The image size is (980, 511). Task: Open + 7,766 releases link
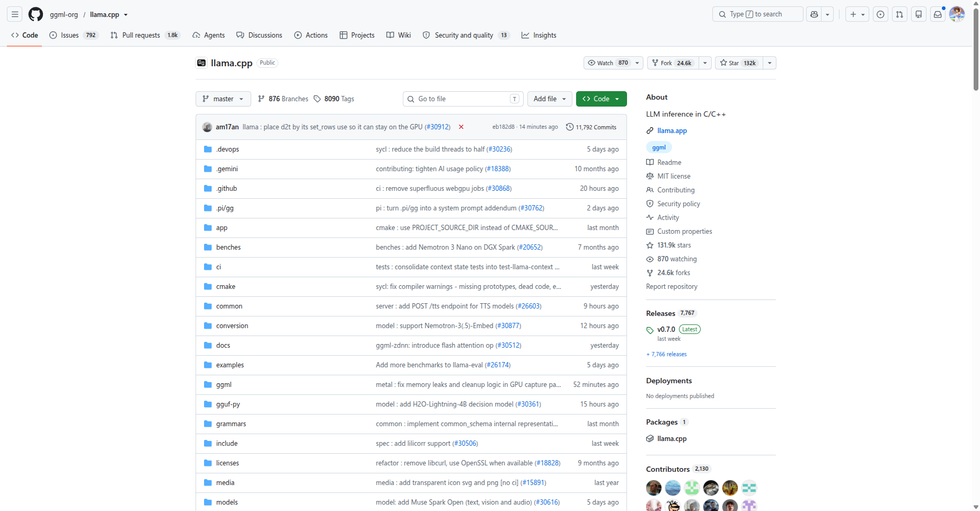pyautogui.click(x=666, y=354)
